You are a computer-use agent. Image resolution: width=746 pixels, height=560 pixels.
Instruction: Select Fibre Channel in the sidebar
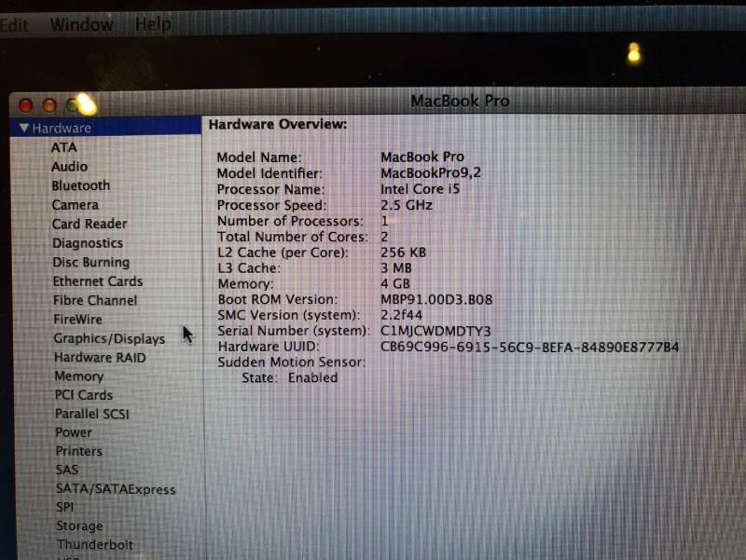95,300
